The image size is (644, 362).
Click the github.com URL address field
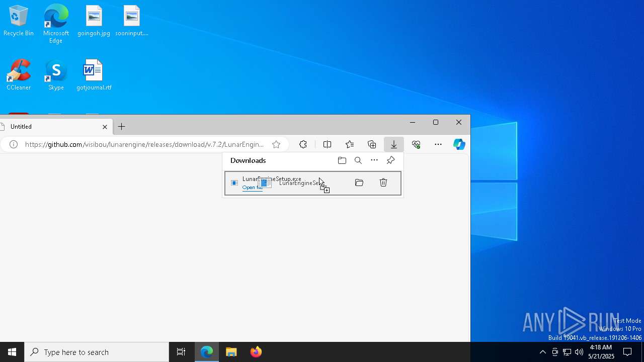point(144,144)
